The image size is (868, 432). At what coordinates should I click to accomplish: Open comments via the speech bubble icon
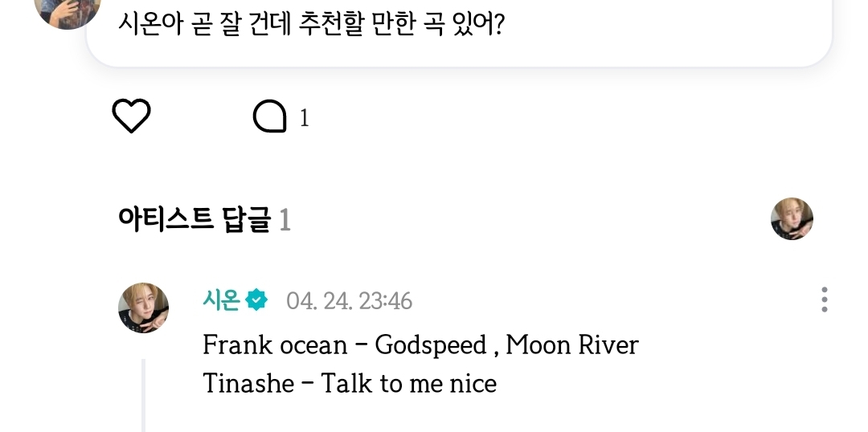[269, 118]
